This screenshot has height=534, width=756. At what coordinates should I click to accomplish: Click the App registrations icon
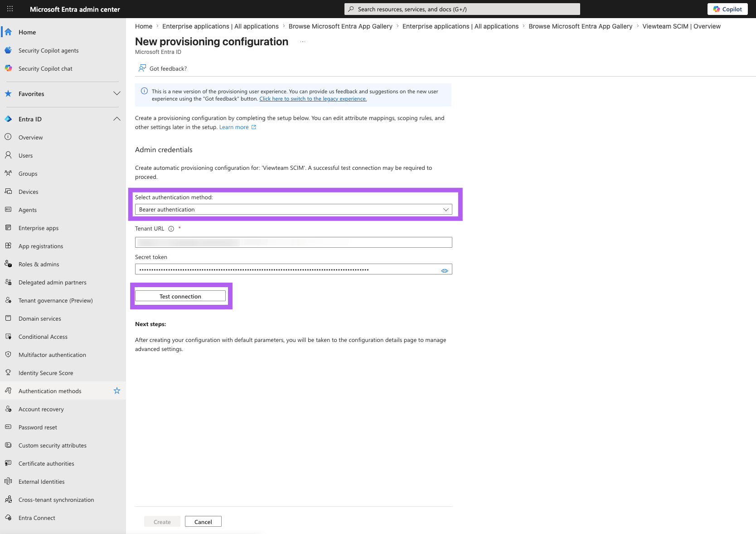tap(8, 245)
